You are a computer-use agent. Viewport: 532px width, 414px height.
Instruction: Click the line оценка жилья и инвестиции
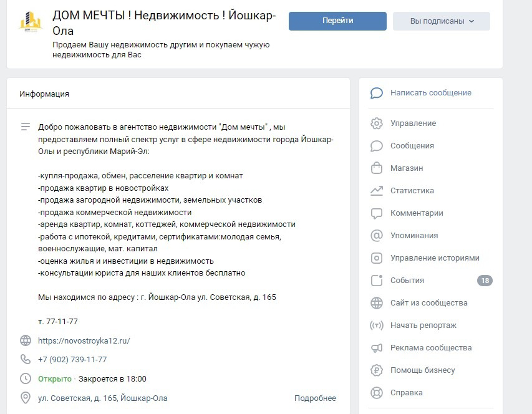(126, 261)
